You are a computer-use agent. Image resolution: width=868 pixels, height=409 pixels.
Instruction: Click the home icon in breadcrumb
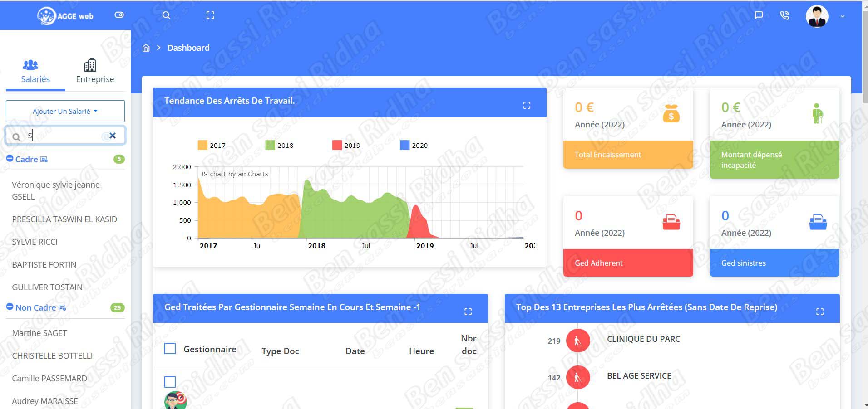pos(146,48)
